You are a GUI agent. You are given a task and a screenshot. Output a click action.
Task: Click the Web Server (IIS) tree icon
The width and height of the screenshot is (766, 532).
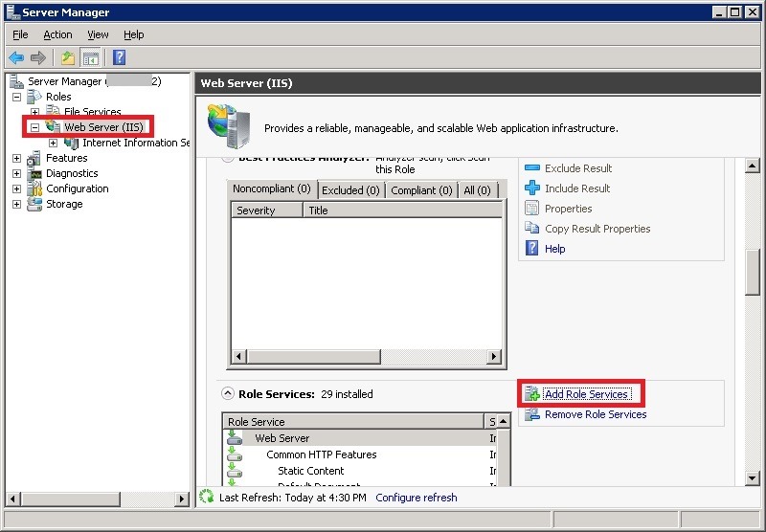tap(53, 127)
